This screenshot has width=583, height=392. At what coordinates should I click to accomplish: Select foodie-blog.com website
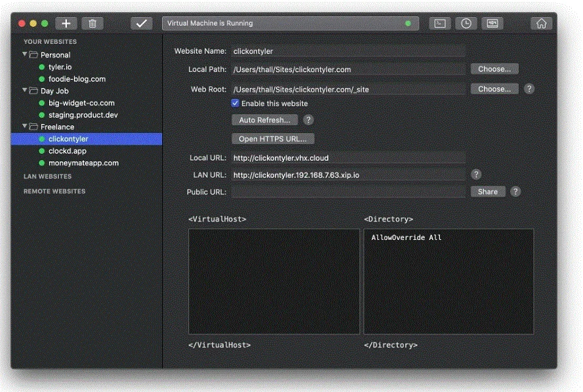tap(87, 79)
